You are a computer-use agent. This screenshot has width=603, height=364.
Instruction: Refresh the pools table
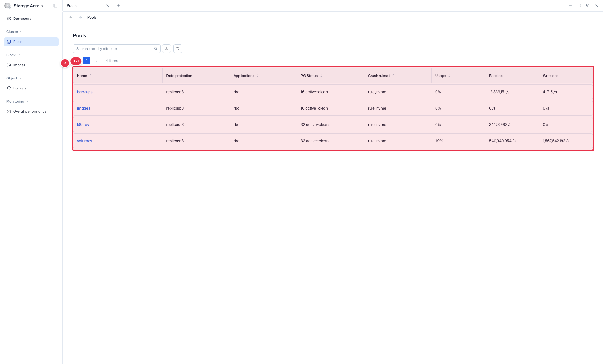pyautogui.click(x=178, y=49)
